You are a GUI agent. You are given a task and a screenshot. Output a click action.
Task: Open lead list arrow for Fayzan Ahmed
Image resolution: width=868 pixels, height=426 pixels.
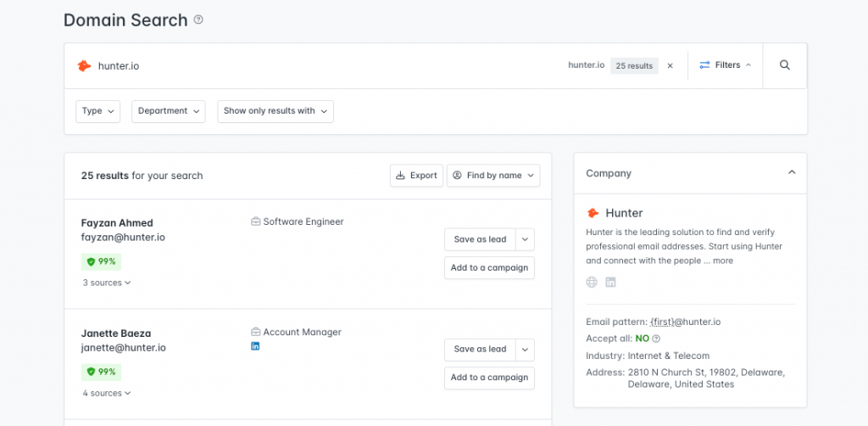525,239
